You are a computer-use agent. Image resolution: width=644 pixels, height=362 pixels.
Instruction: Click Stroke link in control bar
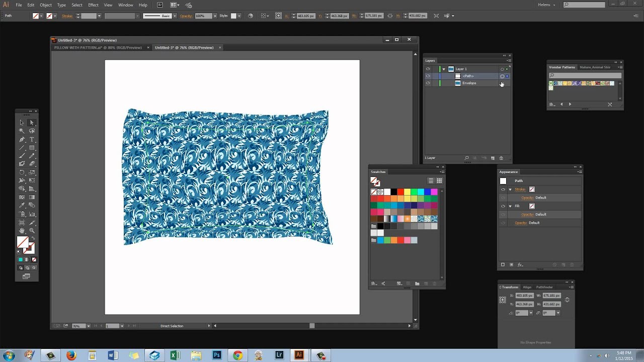[67, 16]
